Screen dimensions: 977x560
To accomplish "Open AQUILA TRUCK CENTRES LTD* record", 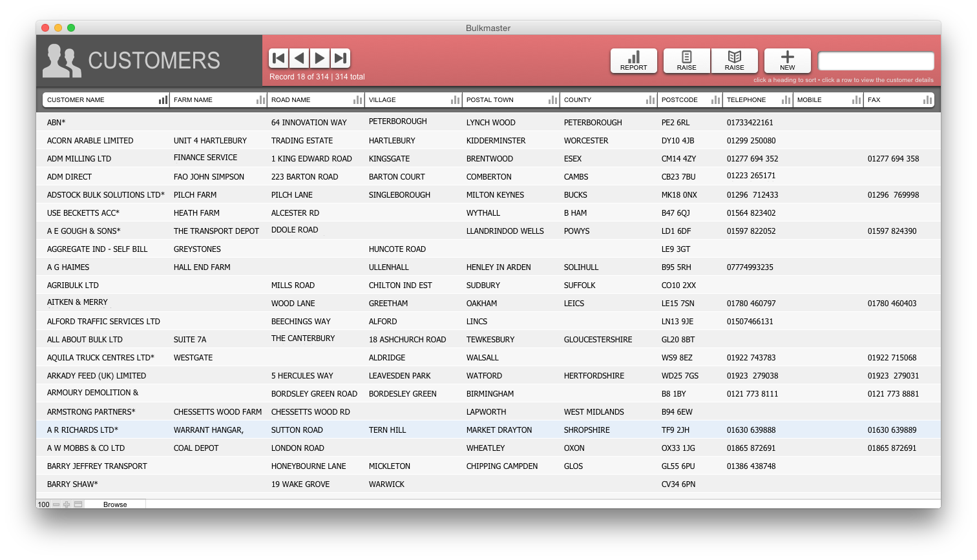I will point(488,357).
